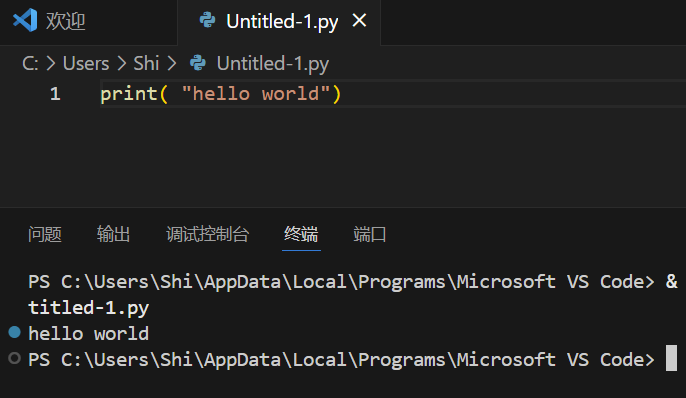
Task: Click the hollow circle prompt decoration
Action: 14,359
